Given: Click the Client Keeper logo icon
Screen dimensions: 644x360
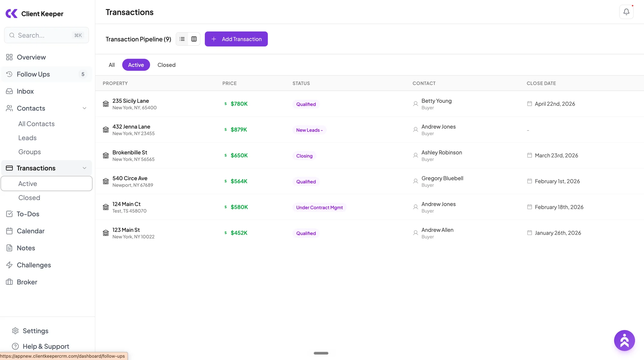Looking at the screenshot, I should point(12,14).
